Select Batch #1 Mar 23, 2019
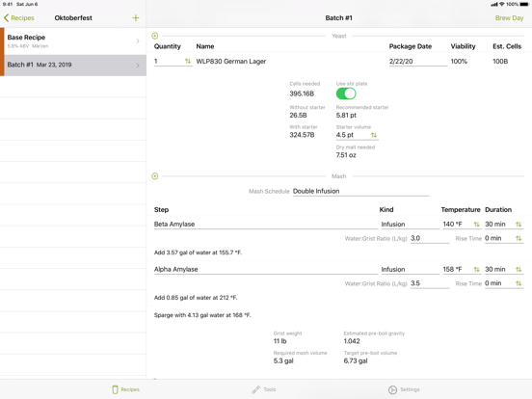Viewport: 532px width, 399px height. pyautogui.click(x=73, y=66)
